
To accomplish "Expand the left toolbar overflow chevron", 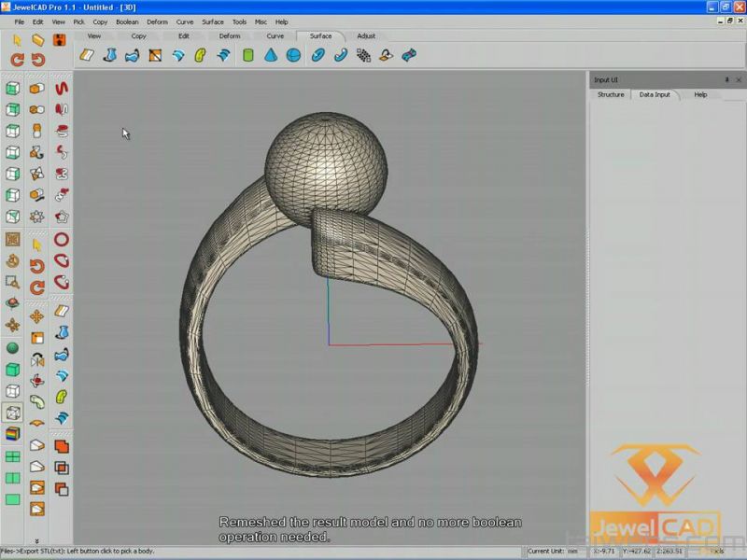I will [37, 541].
